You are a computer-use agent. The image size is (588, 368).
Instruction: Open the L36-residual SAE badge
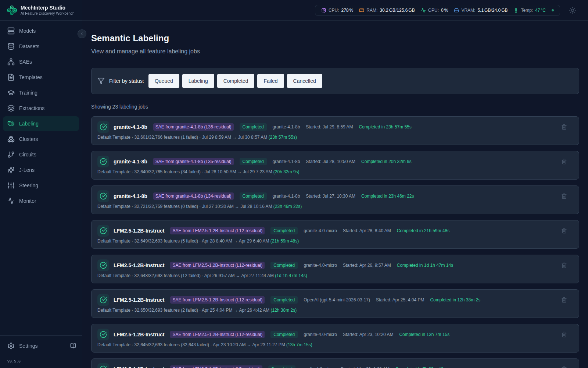193,127
